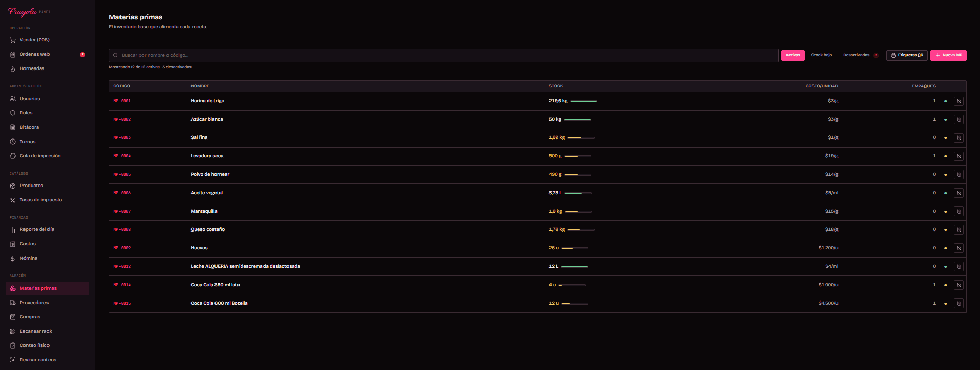Open the Usuarios administration page
The width and height of the screenshot is (980, 370).
(x=47, y=99)
